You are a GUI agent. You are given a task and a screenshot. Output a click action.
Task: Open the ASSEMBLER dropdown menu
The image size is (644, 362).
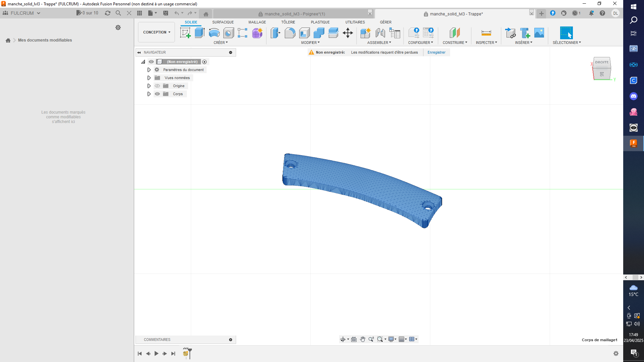pyautogui.click(x=379, y=43)
